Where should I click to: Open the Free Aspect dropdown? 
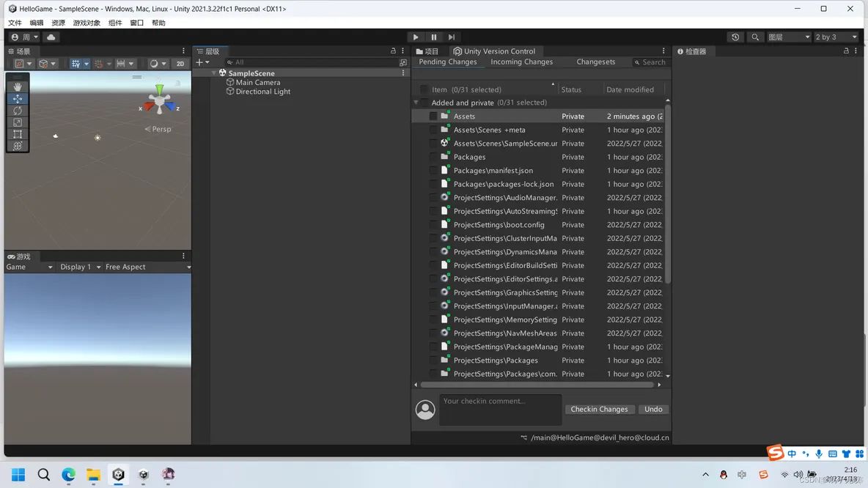(148, 267)
